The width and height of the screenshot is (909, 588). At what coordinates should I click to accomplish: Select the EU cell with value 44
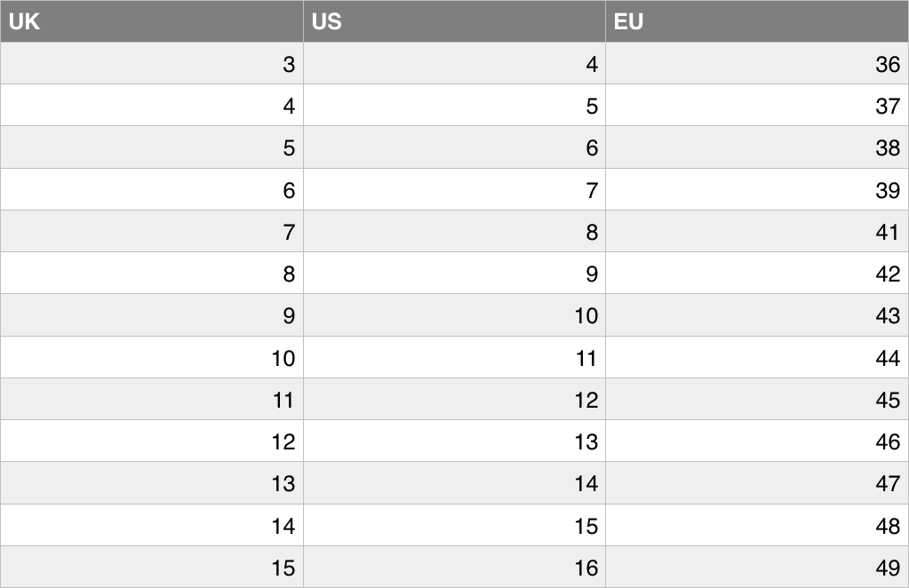point(757,358)
